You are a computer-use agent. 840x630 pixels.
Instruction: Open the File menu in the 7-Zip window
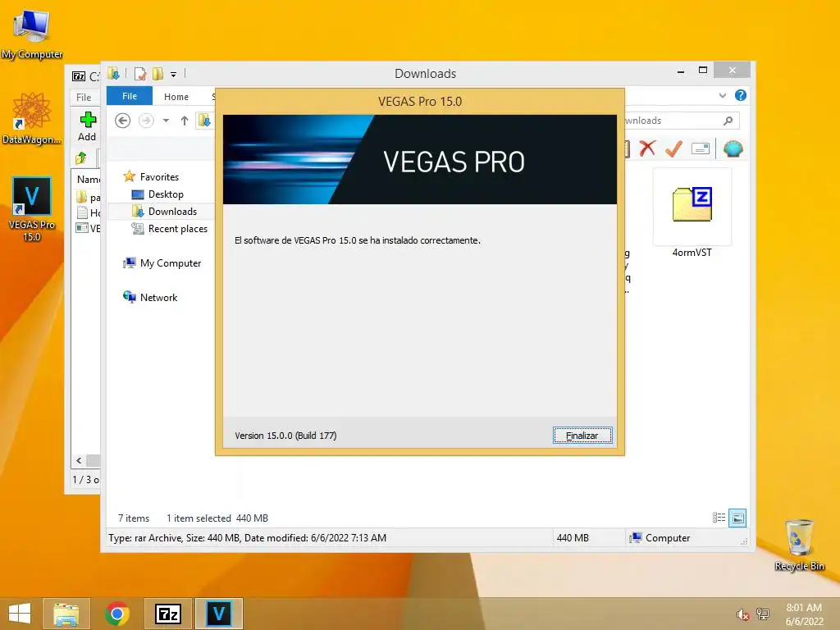click(84, 98)
